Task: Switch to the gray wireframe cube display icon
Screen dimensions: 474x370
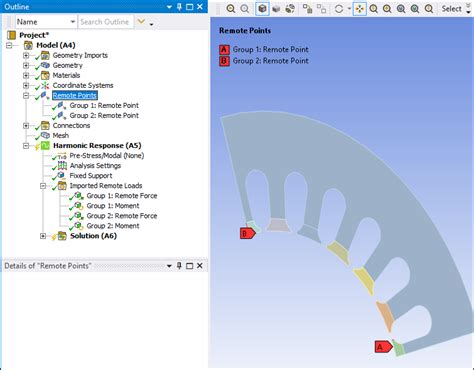Action: (x=276, y=9)
